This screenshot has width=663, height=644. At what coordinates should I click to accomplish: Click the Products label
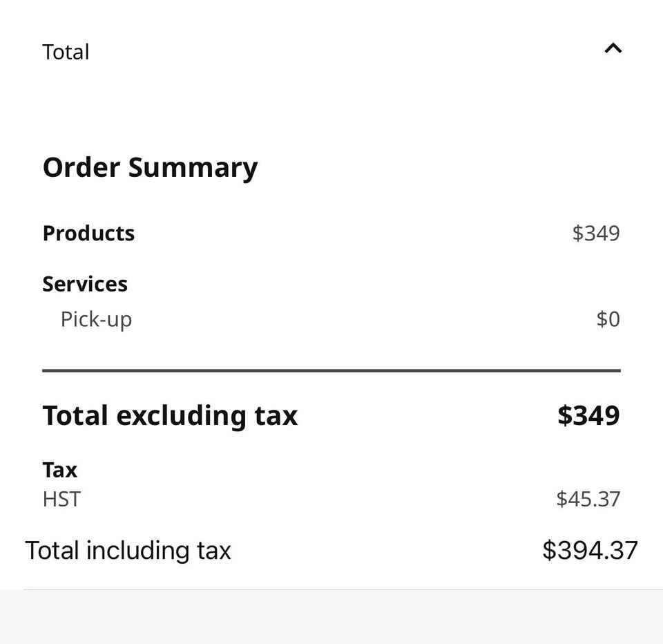coord(88,233)
